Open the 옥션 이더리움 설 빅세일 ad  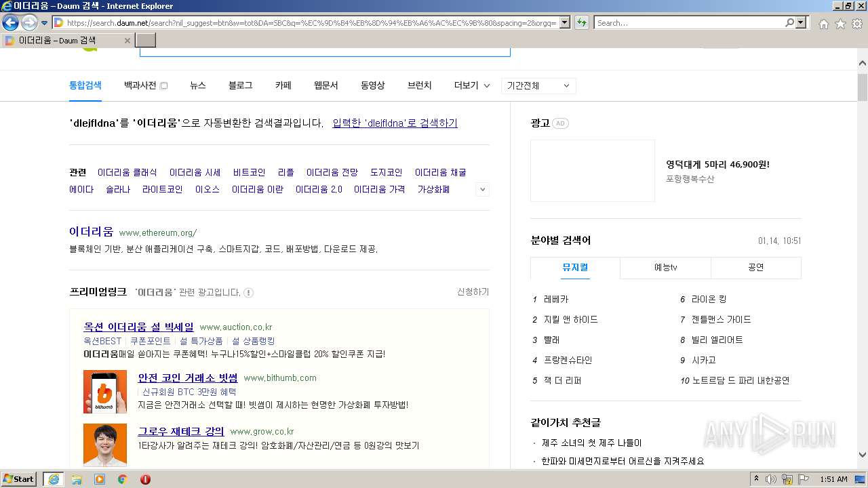tap(138, 327)
